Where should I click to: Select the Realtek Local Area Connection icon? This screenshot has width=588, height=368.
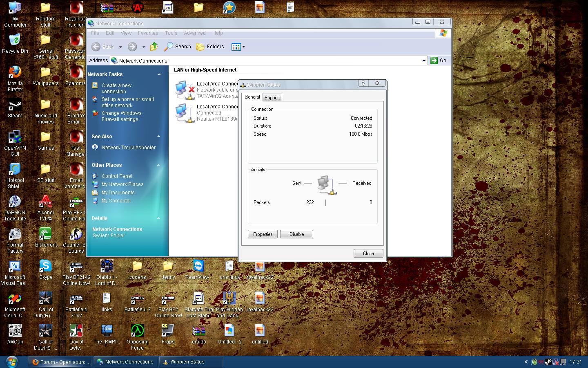click(183, 113)
